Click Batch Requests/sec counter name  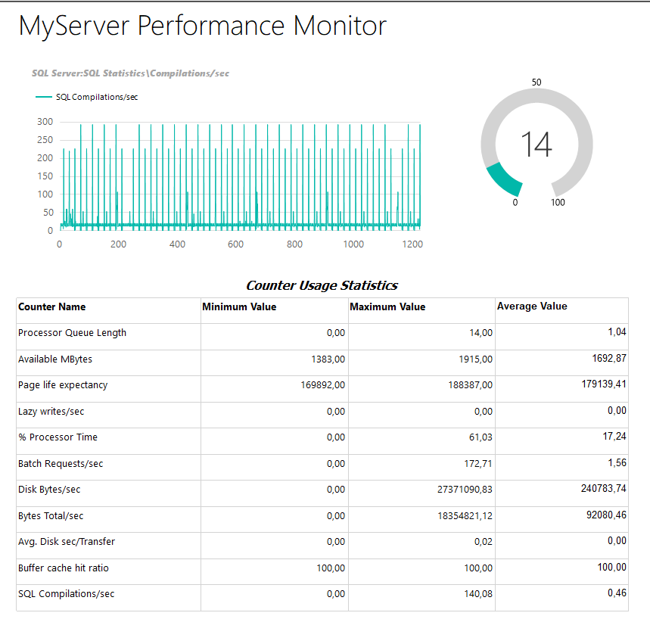pos(61,463)
